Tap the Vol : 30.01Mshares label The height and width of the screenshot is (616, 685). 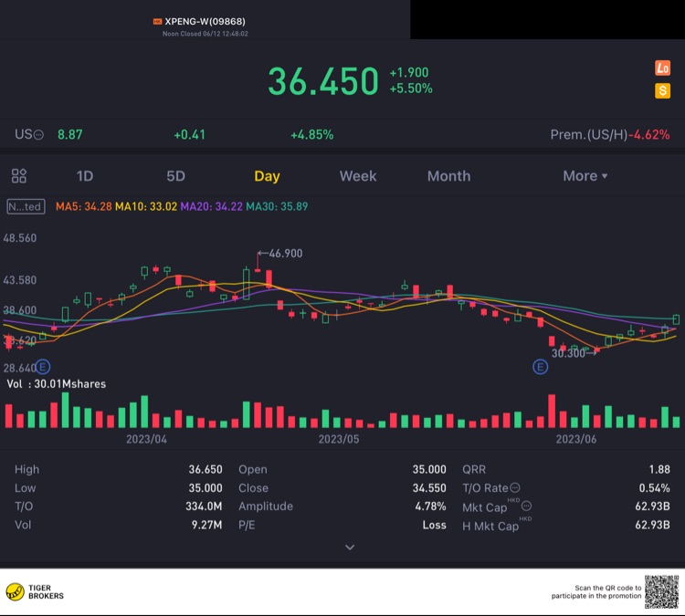pos(57,383)
